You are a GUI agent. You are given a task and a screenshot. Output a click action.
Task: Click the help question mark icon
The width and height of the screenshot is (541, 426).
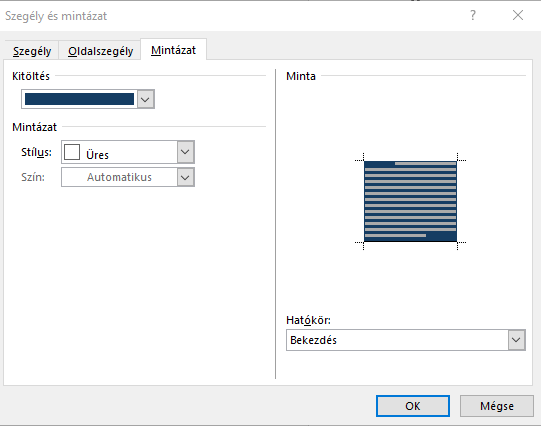point(473,15)
